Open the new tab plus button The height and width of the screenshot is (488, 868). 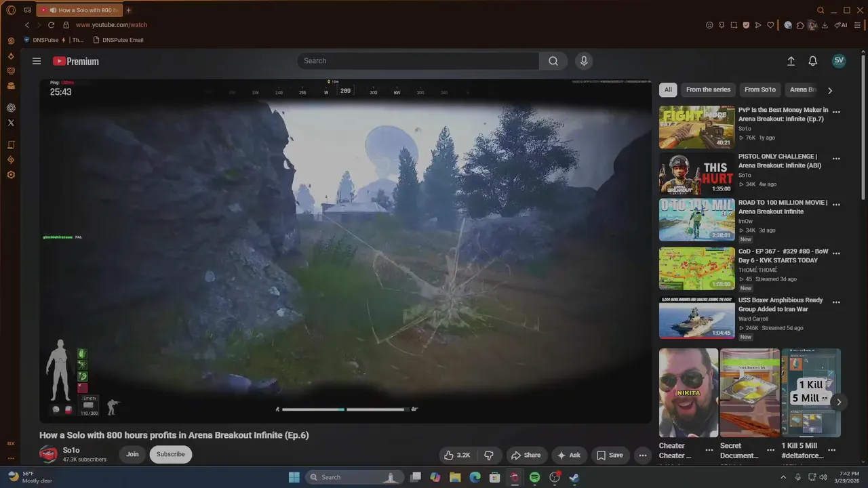[x=129, y=10]
